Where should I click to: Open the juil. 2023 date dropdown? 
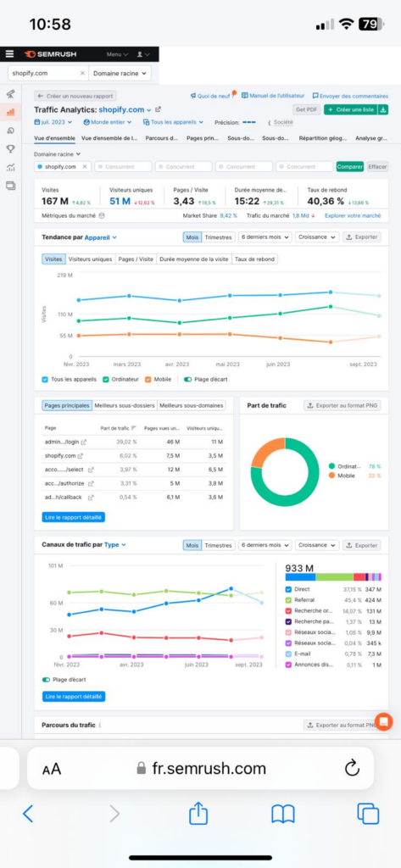point(55,122)
